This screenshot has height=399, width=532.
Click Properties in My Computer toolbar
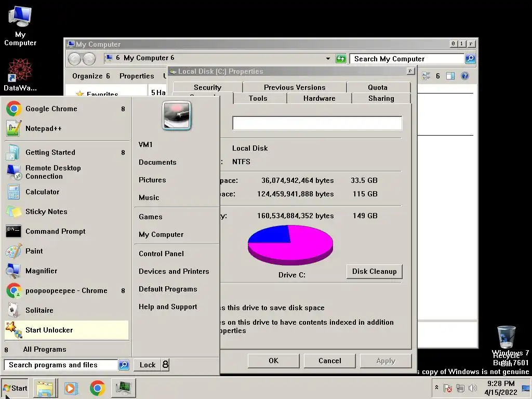click(137, 76)
